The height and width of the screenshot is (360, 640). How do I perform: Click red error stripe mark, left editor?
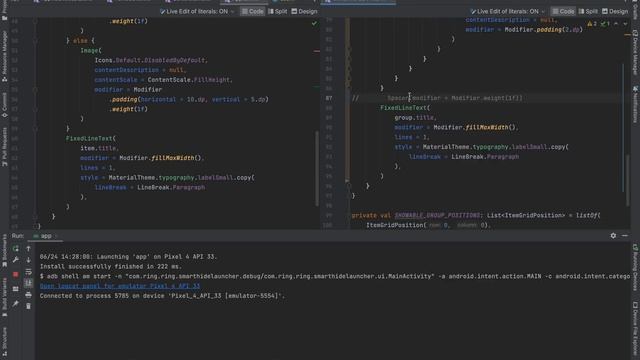point(317,51)
